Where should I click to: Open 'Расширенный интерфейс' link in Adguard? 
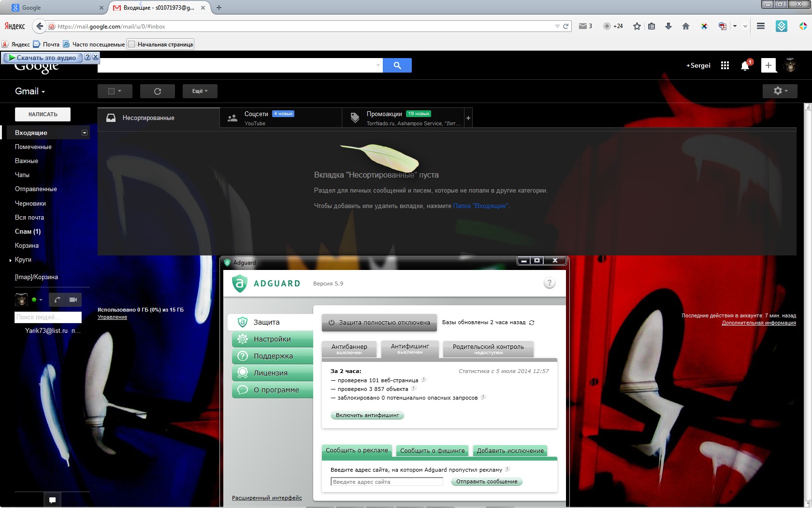tap(267, 498)
